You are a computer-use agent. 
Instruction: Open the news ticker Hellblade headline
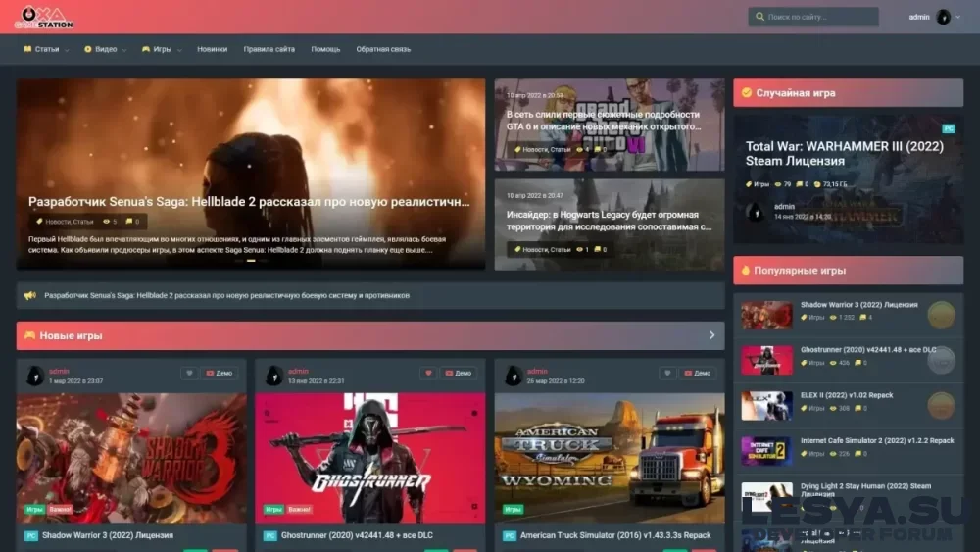(227, 295)
